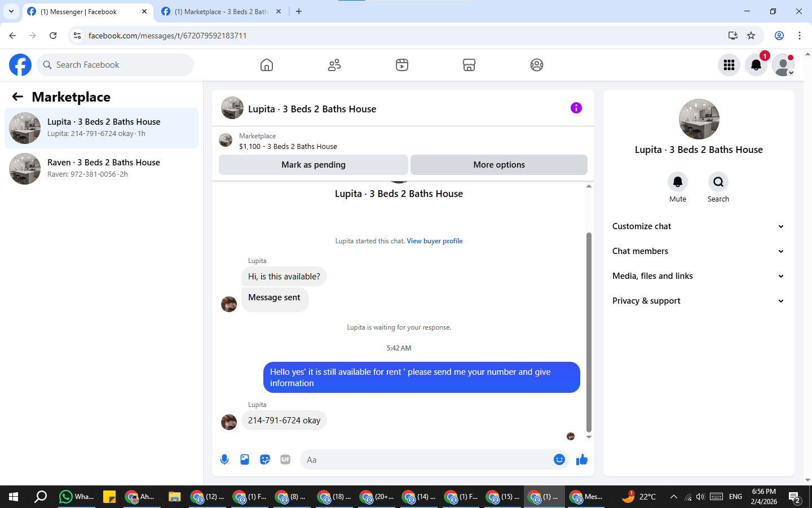Click the install app icon in address bar
Screen dimensions: 812x508
pos(733,36)
